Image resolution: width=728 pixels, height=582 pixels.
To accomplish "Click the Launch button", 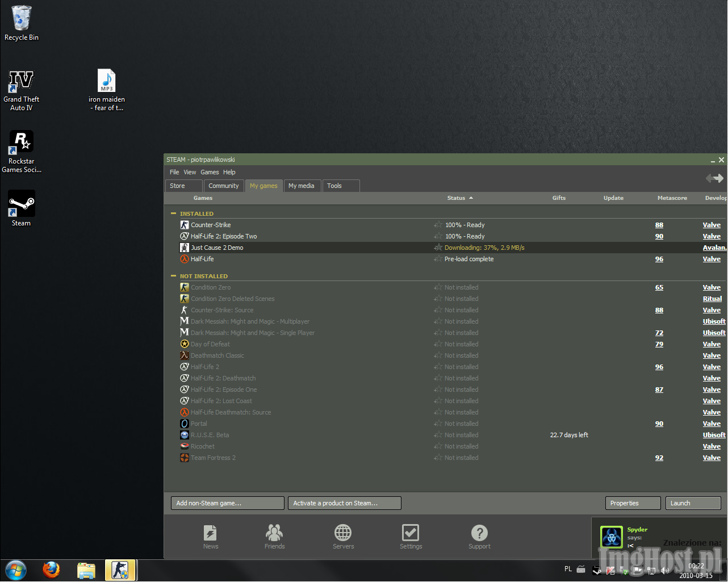I will [x=693, y=503].
